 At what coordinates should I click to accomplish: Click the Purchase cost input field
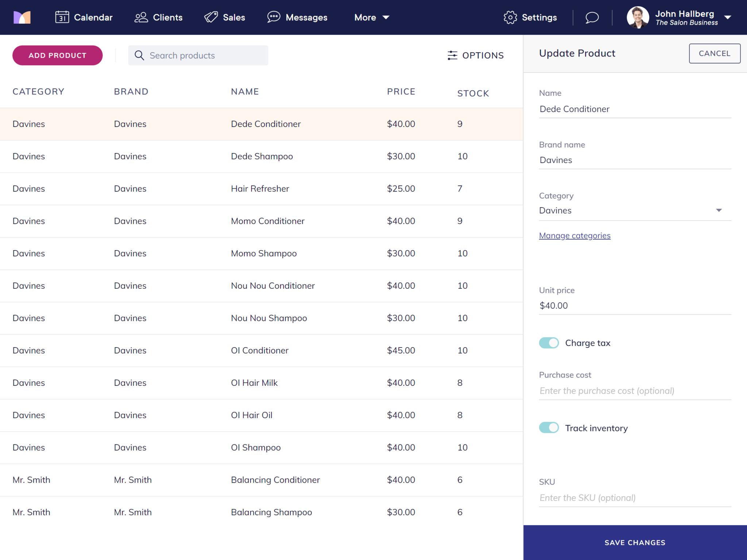point(635,391)
